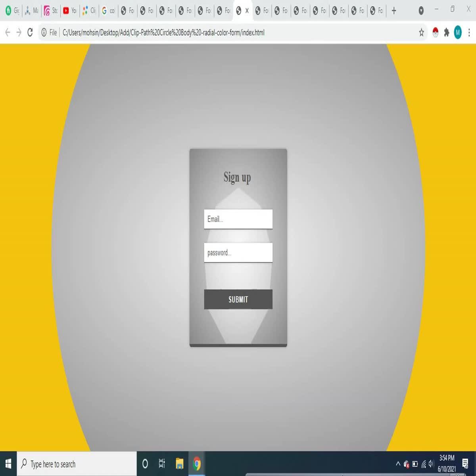Bookmark this page with the star icon

click(420, 33)
